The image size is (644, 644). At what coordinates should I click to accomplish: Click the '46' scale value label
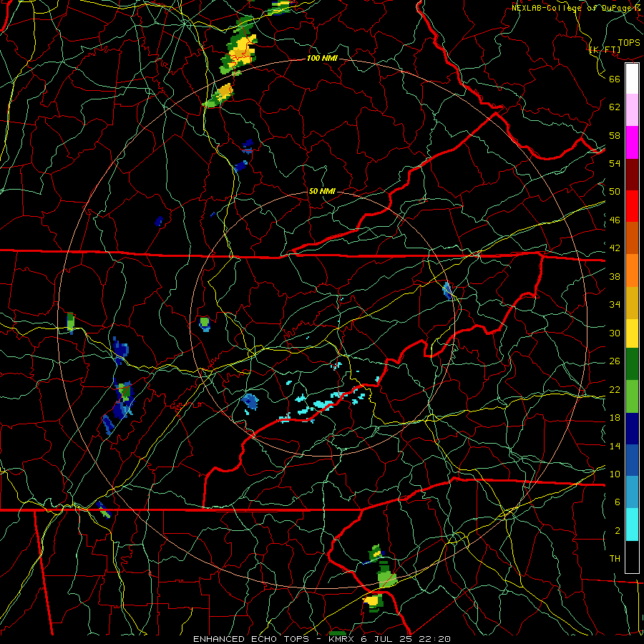(615, 220)
